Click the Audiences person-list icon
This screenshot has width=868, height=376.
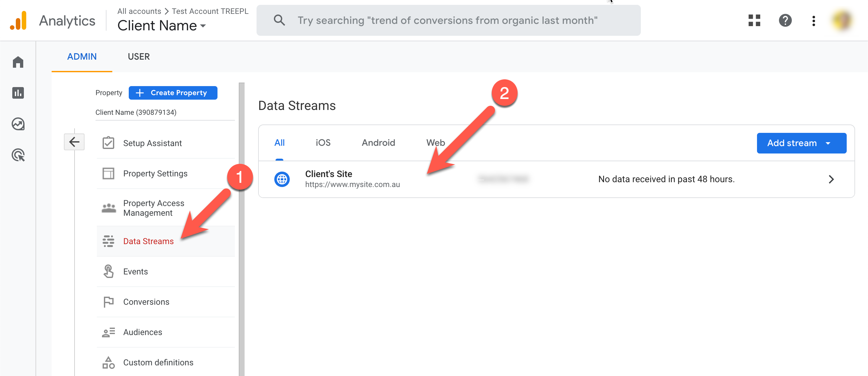point(108,332)
